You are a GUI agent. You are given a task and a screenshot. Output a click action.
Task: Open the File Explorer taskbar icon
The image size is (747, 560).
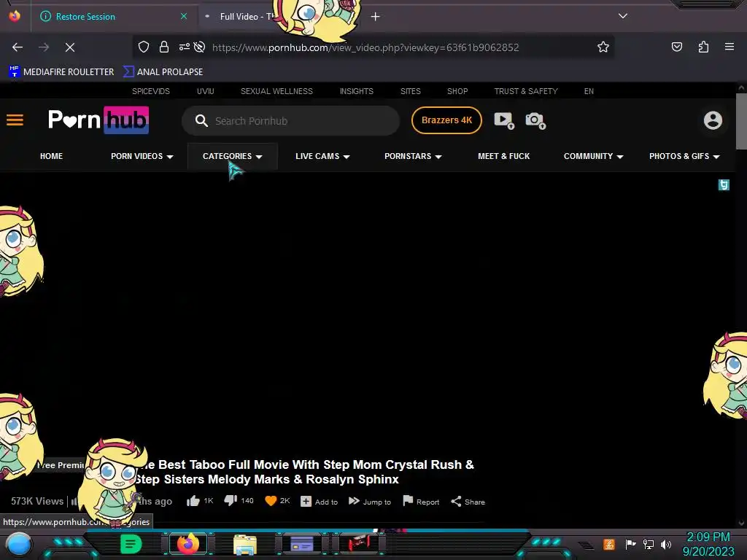click(245, 544)
